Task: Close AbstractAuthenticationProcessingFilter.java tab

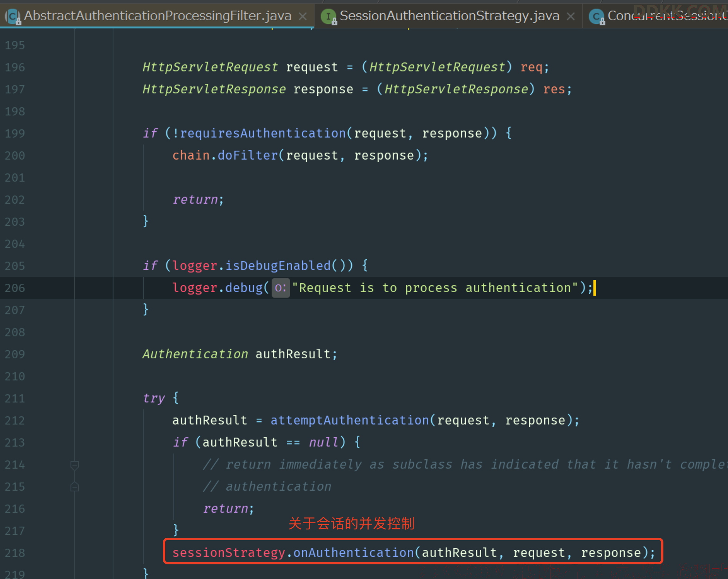Action: [x=303, y=16]
